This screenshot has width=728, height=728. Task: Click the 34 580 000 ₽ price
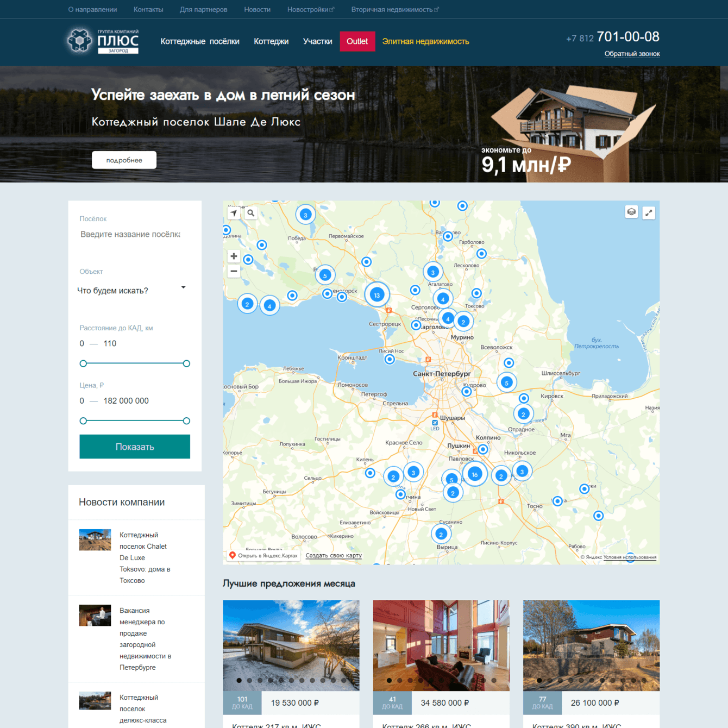445,703
